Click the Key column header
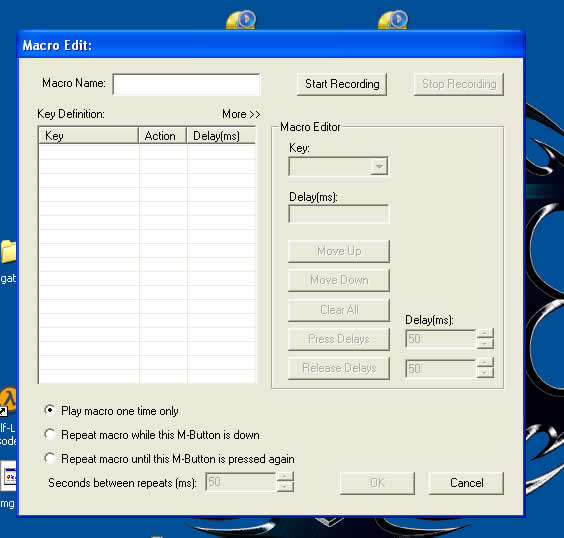 coord(88,136)
